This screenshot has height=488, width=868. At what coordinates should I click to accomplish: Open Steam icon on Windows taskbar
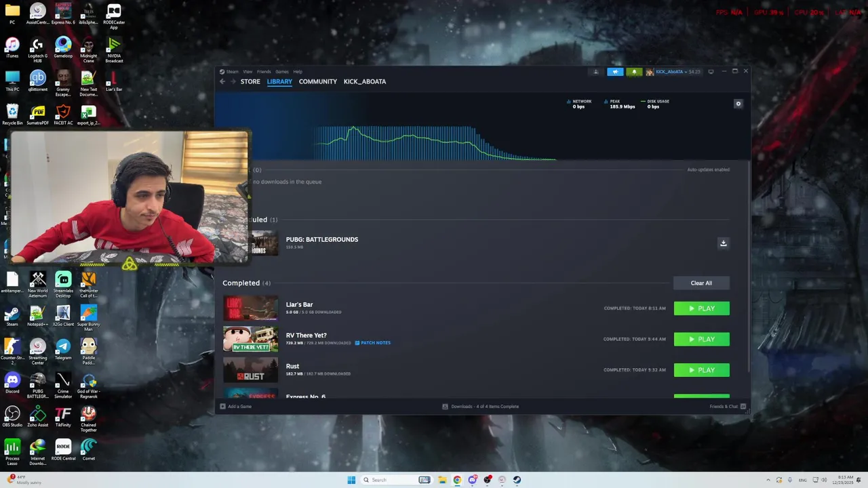click(x=517, y=480)
